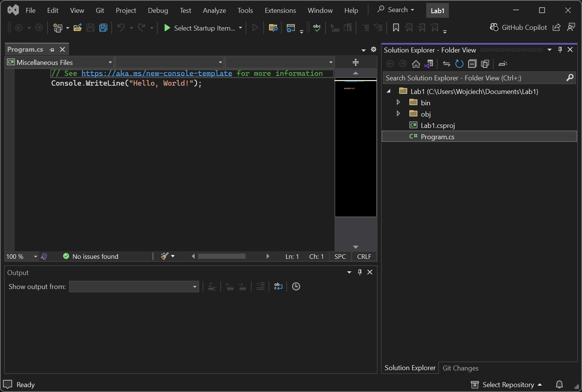The height and width of the screenshot is (392, 582).
Task: Open the Show output from dropdown
Action: tap(134, 286)
